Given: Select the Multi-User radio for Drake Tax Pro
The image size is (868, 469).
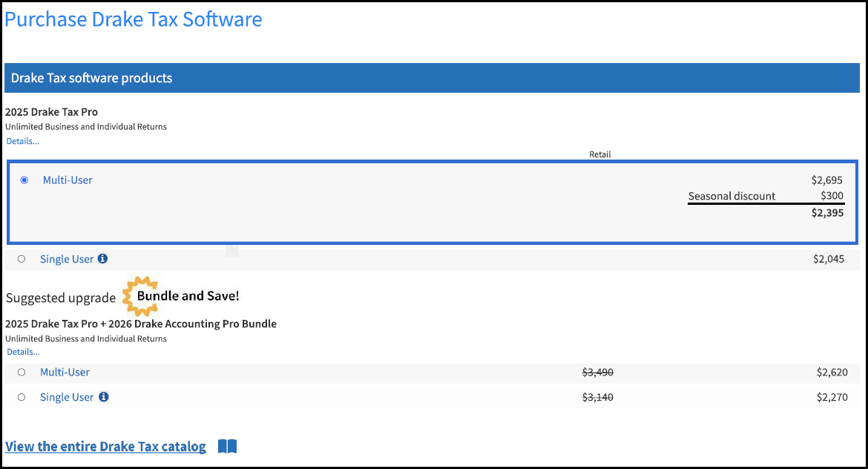Looking at the screenshot, I should click(x=24, y=180).
